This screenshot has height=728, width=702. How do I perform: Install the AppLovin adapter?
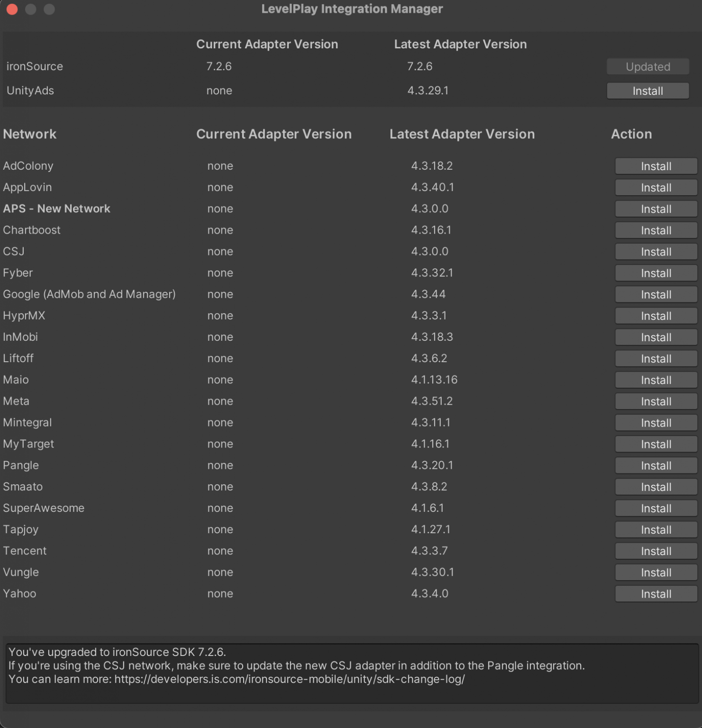point(656,187)
